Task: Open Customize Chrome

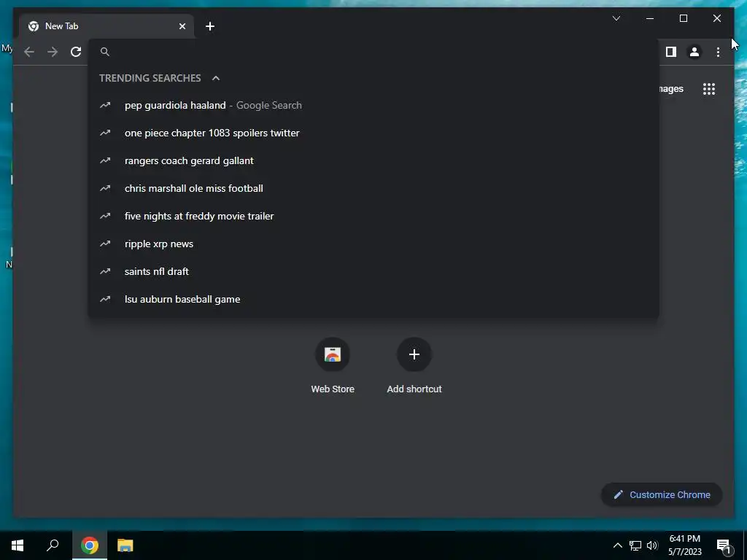Action: (x=662, y=495)
